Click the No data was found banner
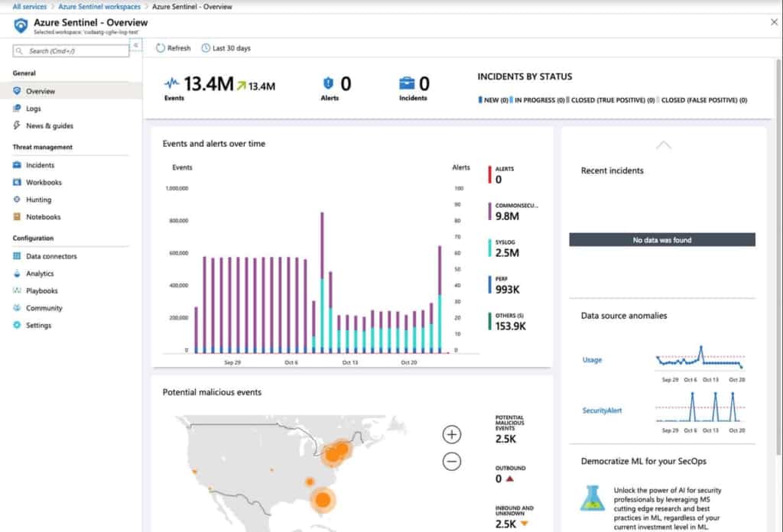 tap(662, 240)
